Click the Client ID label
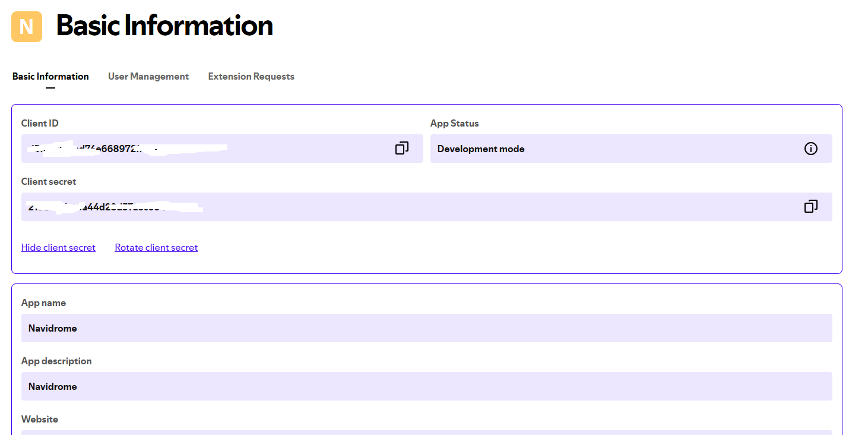868x435 pixels. pos(40,124)
